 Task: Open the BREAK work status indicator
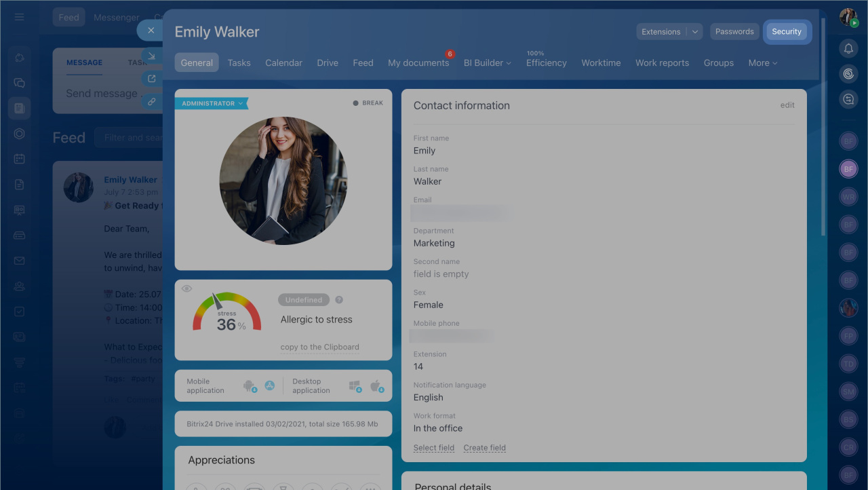point(368,103)
